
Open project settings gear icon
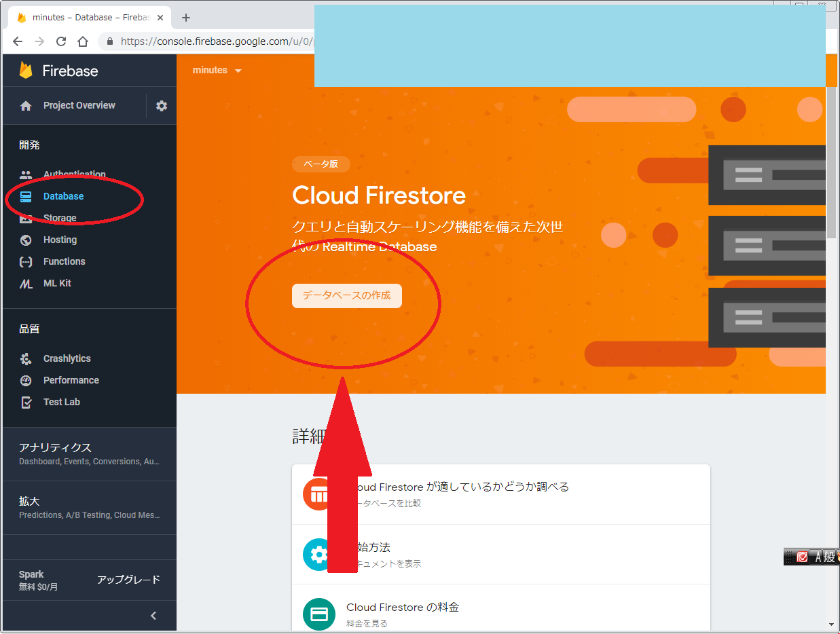tap(162, 106)
